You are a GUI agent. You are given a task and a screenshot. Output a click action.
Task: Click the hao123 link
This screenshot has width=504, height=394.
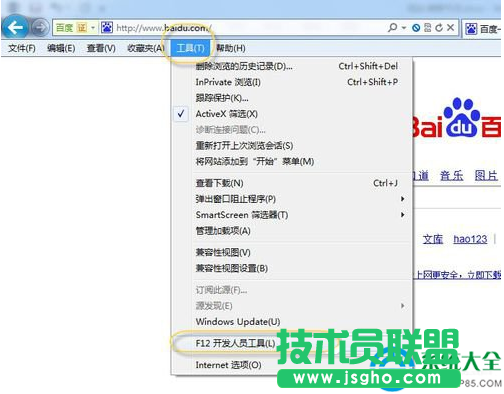(x=470, y=239)
